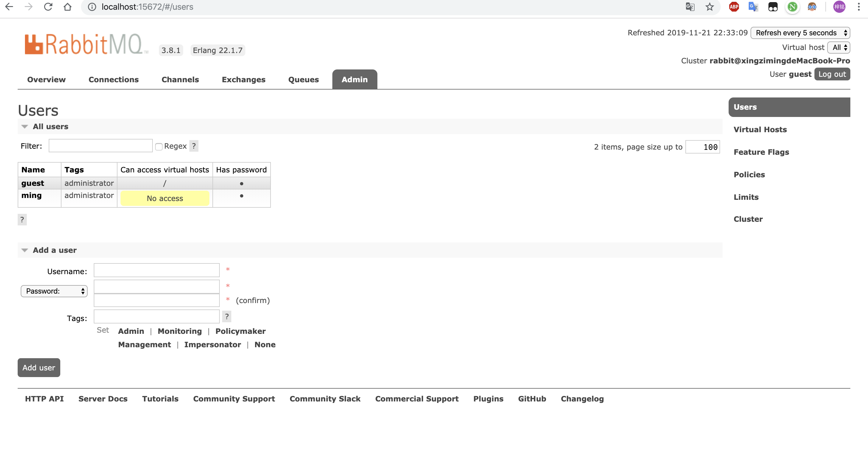Set the Monitoring tag

click(180, 331)
